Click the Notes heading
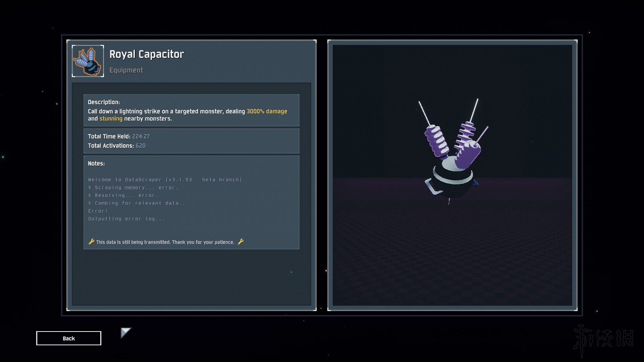The height and width of the screenshot is (362, 644). tap(96, 163)
